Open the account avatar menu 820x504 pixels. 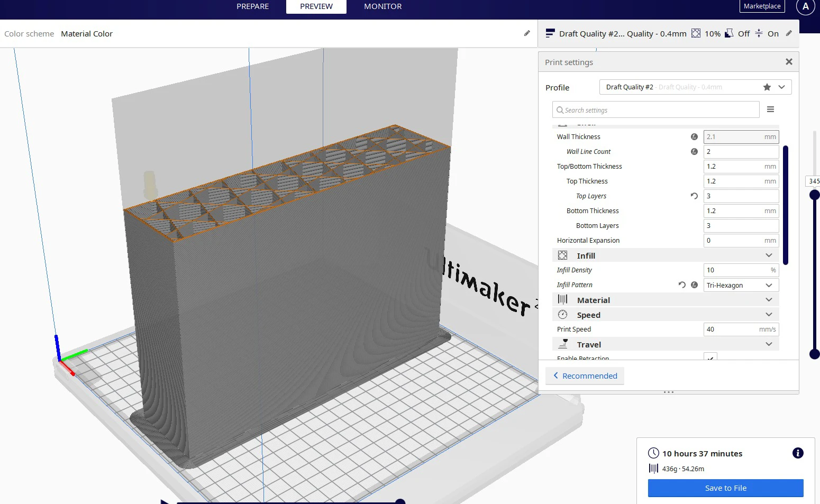805,7
